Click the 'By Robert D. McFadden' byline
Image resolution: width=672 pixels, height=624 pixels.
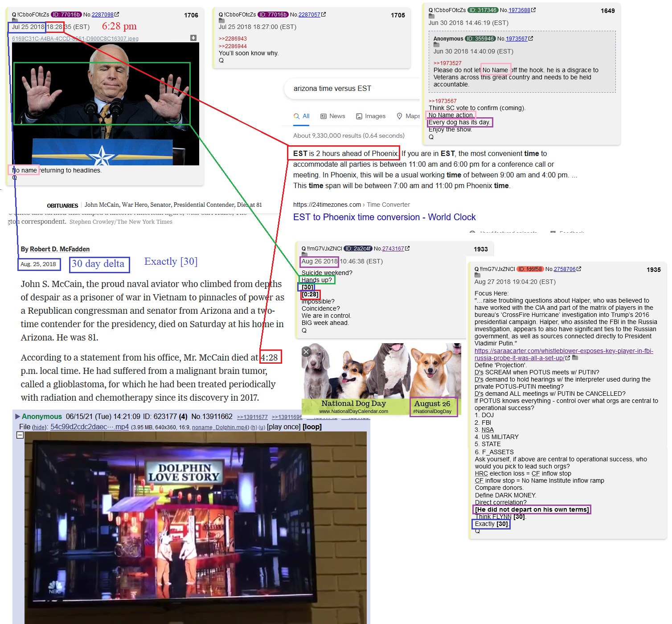point(55,249)
